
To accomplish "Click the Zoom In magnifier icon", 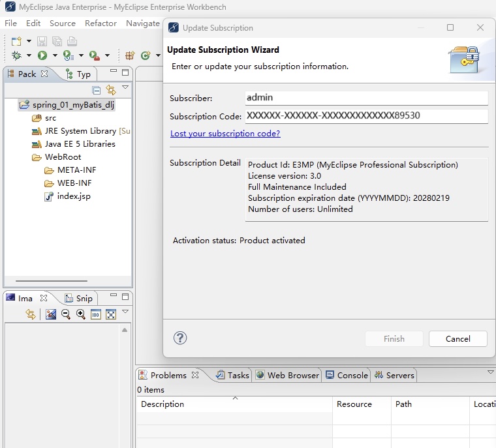I will (81, 314).
